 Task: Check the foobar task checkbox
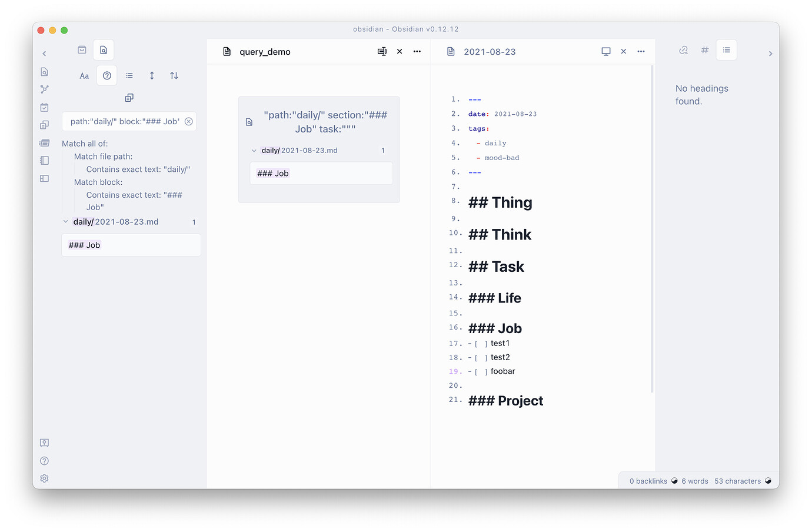click(x=481, y=372)
